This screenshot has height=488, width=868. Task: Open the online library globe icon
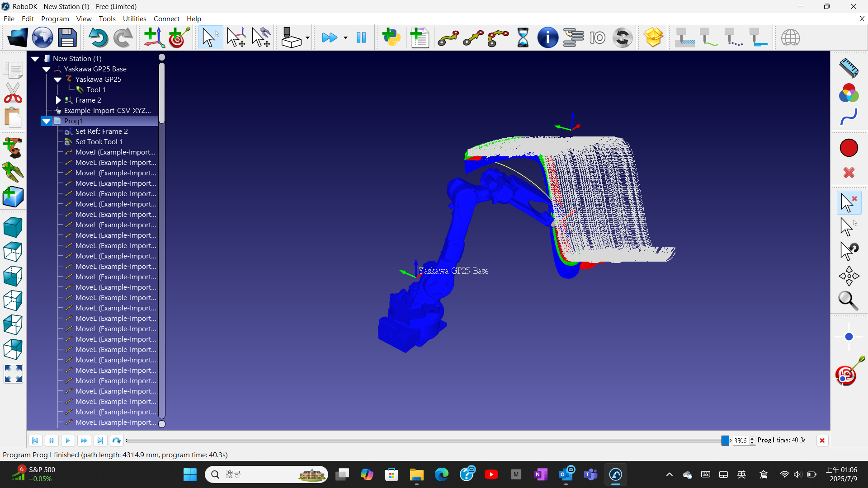coord(42,38)
